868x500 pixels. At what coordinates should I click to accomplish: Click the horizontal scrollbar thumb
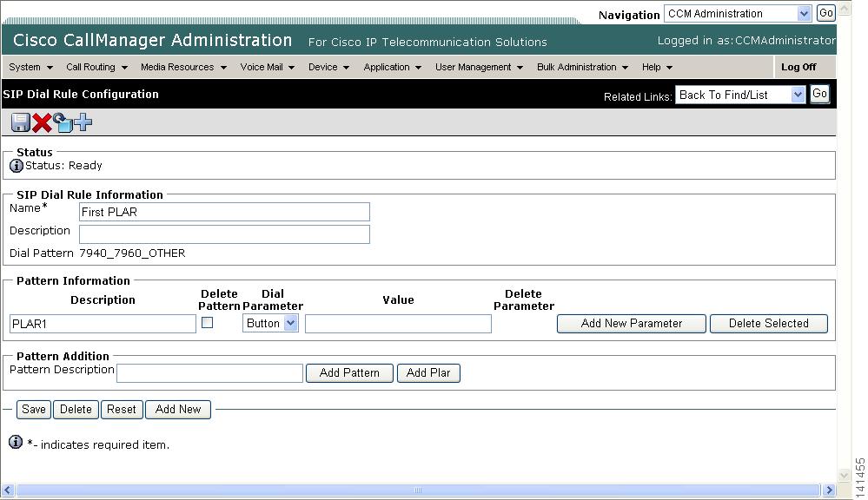(418, 490)
